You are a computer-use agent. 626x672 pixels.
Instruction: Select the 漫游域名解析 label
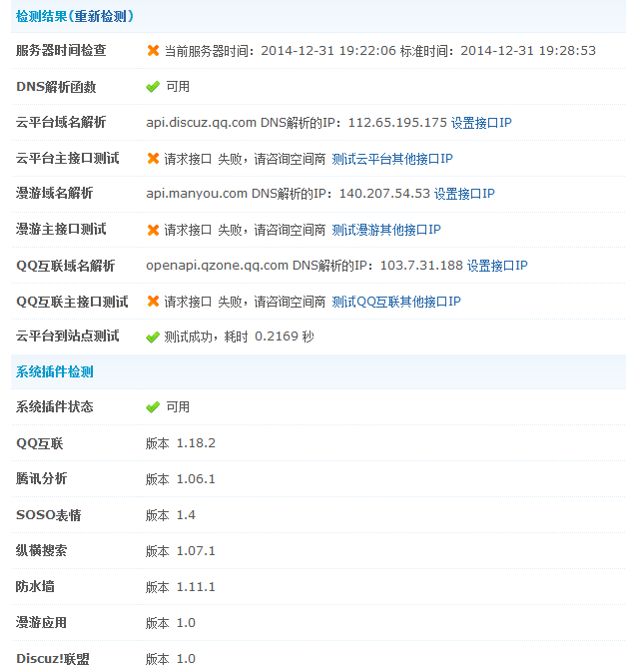[x=55, y=193]
